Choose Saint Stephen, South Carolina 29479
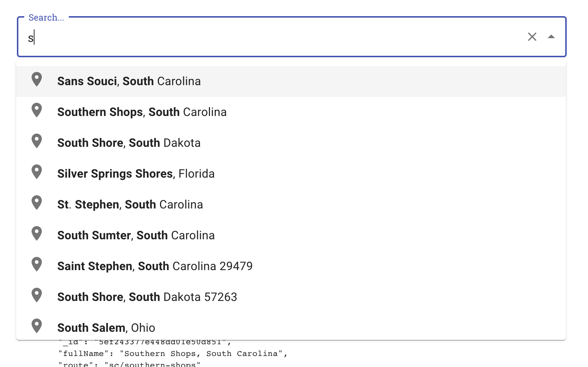Viewport: 588px width, 367px height. pyautogui.click(x=155, y=265)
